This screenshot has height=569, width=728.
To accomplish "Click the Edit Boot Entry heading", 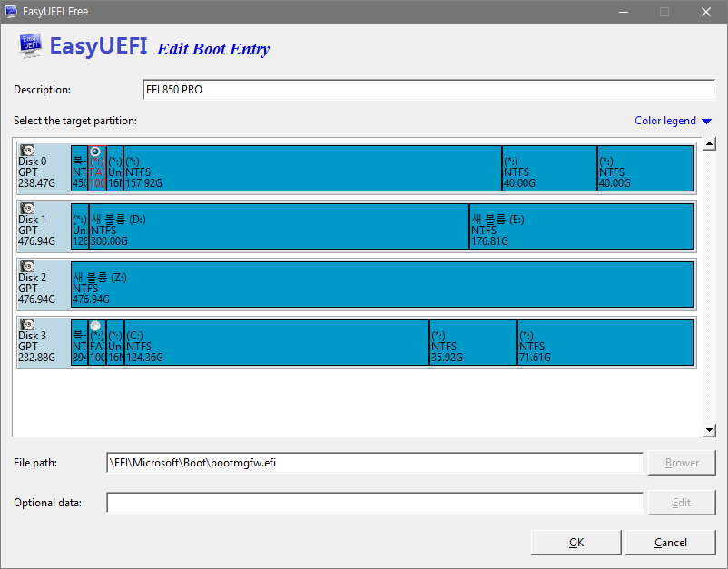I will [x=213, y=49].
